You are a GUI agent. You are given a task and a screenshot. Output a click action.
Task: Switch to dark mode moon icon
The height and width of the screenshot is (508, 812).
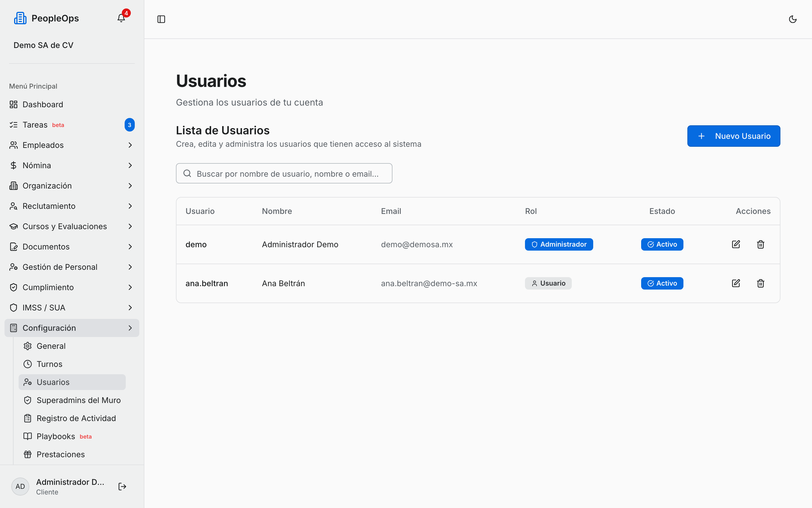(793, 19)
